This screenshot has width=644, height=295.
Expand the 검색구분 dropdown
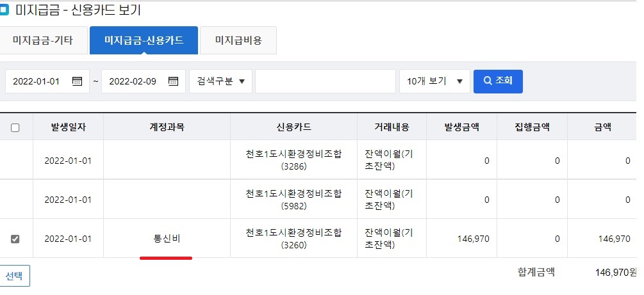(x=221, y=81)
